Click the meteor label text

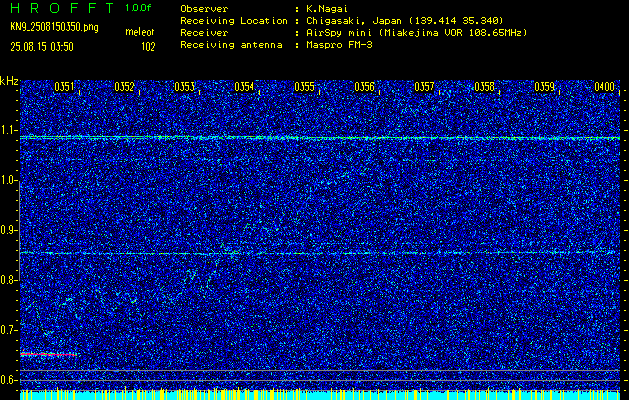point(140,32)
